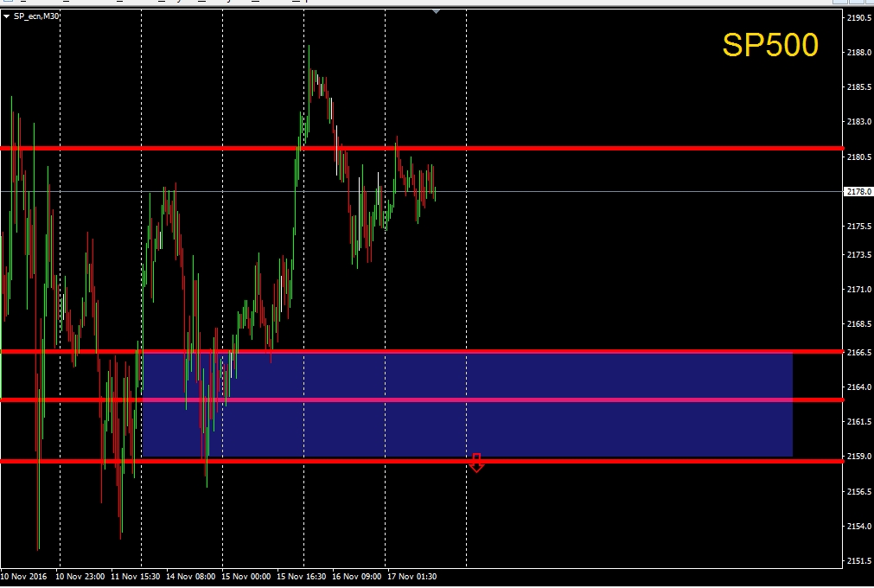The height and width of the screenshot is (588, 874).
Task: Click the 10 Nov 2016 date label
Action: click(24, 576)
